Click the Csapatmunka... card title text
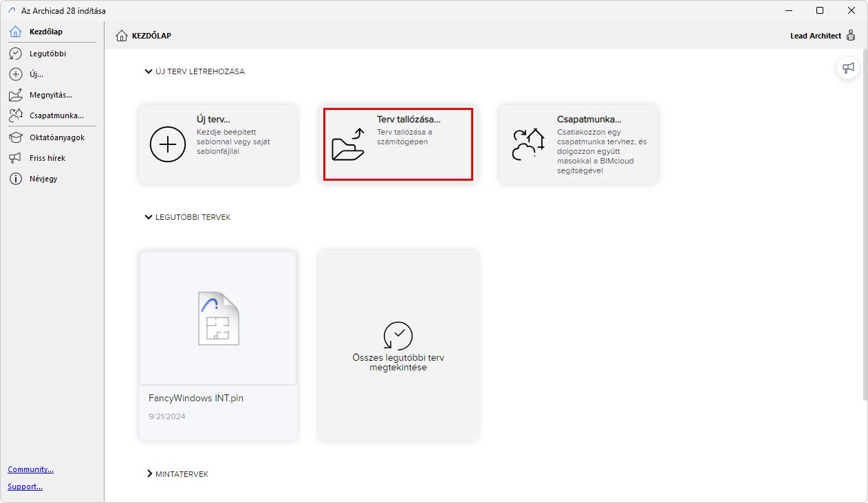 (x=589, y=120)
